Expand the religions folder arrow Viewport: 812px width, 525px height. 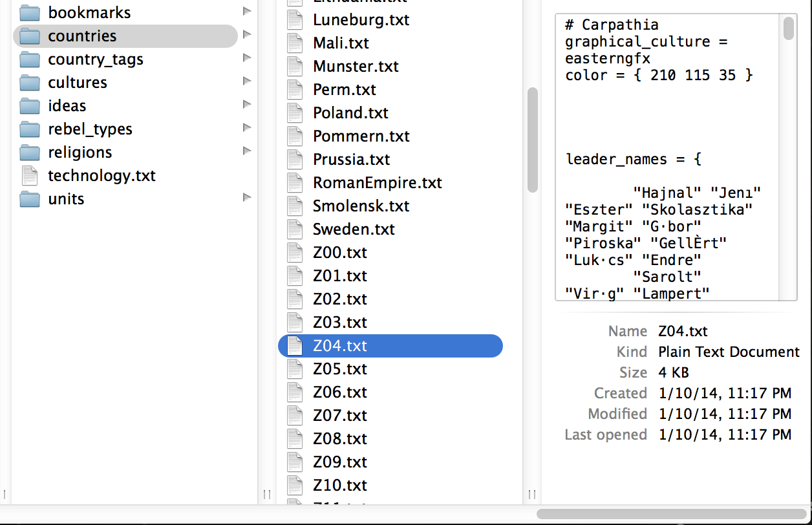tap(246, 151)
